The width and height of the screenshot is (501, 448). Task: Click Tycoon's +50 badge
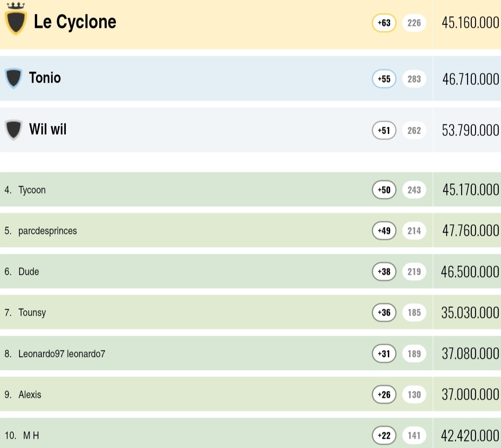pos(384,189)
